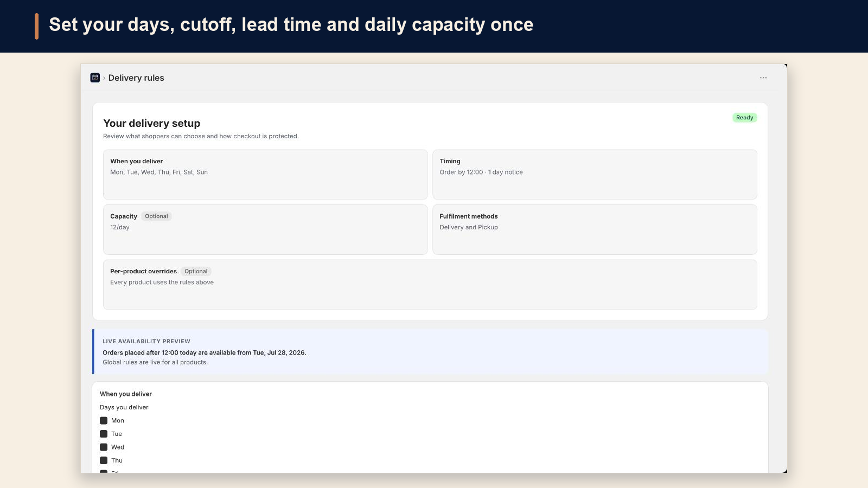Click the green Ready status badge
Screen dimensions: 868x488
coord(745,118)
